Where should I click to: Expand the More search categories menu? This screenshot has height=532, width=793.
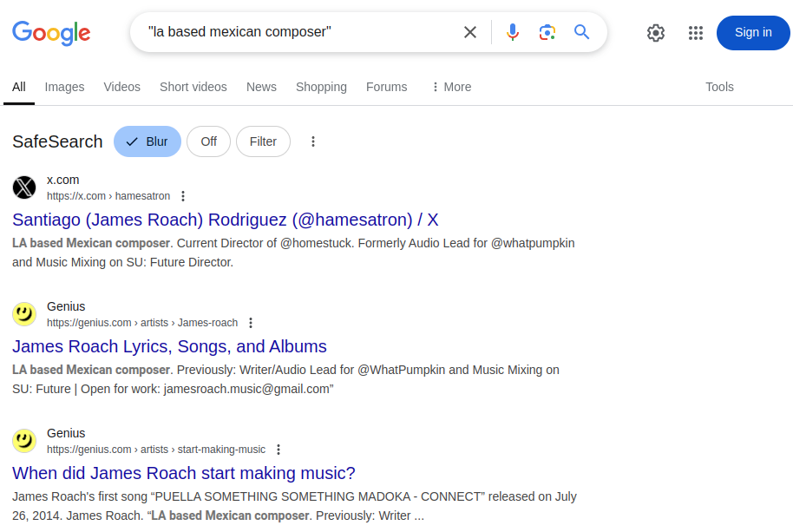(x=451, y=87)
